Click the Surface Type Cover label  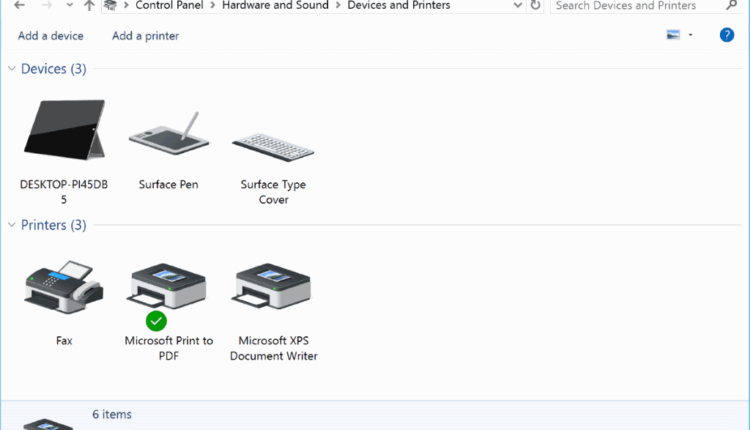[273, 192]
